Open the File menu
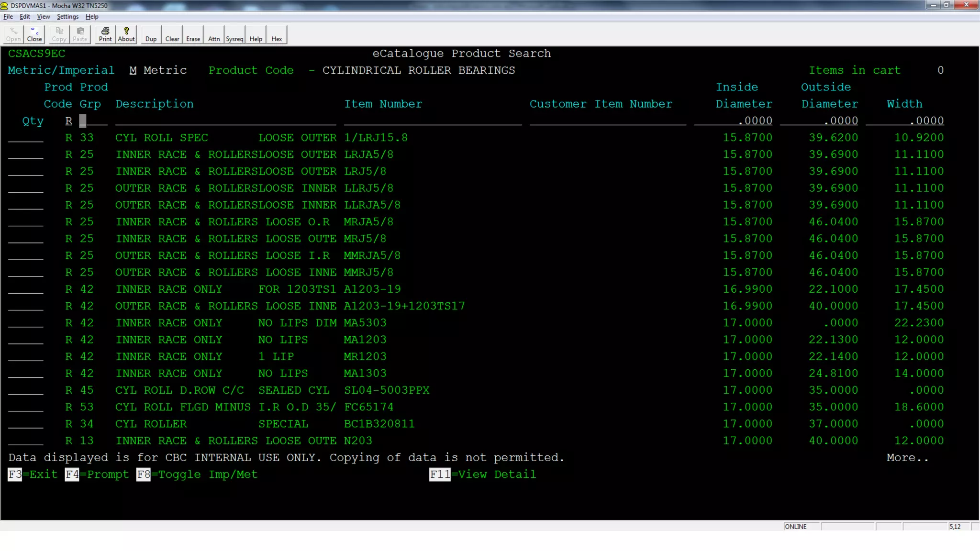Image resolution: width=980 pixels, height=551 pixels. [8, 16]
